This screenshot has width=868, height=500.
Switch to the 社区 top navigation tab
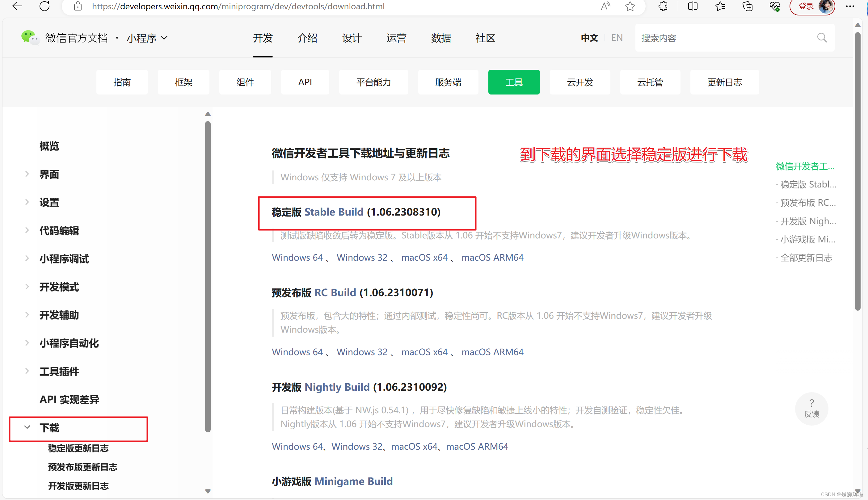pos(485,38)
